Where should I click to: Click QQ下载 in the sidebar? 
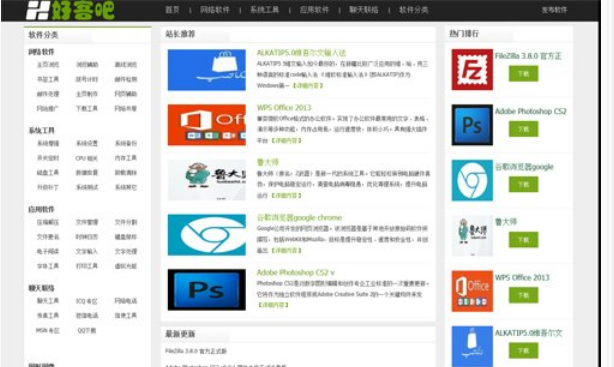pyautogui.click(x=87, y=331)
